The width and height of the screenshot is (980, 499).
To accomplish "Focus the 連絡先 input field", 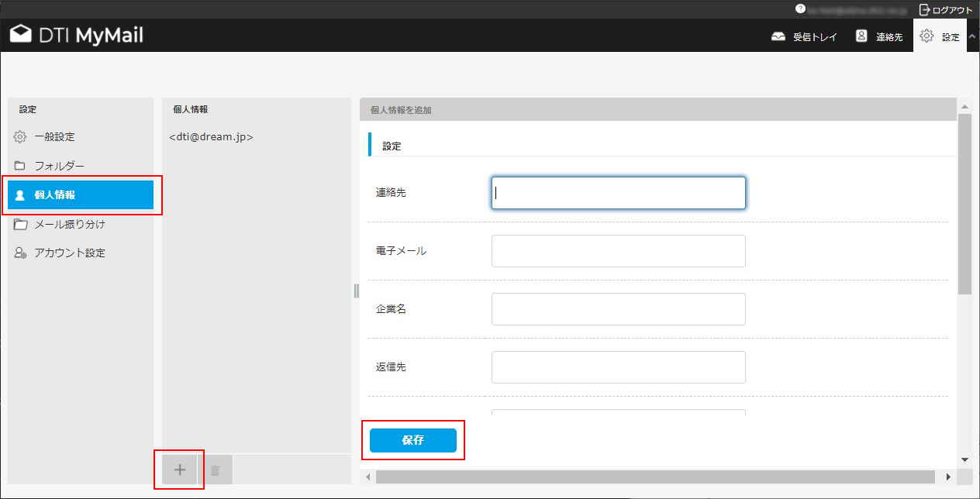I will point(619,193).
